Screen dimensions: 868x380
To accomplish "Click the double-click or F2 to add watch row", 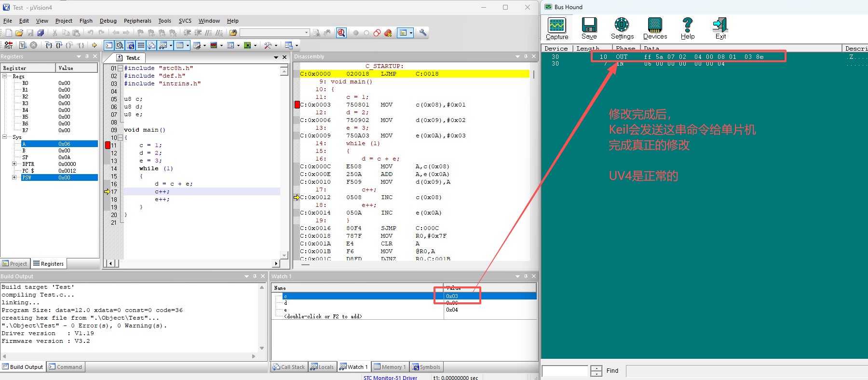I will [x=323, y=316].
